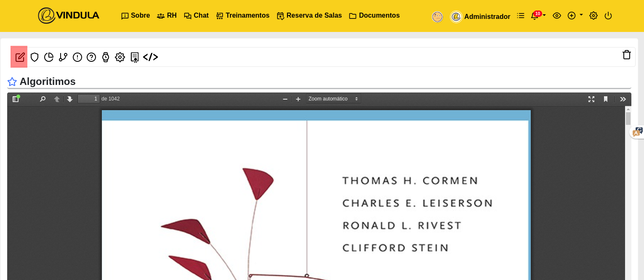The image size is (644, 280).
Task: Toggle the PDF sidebar panel
Action: click(16, 99)
